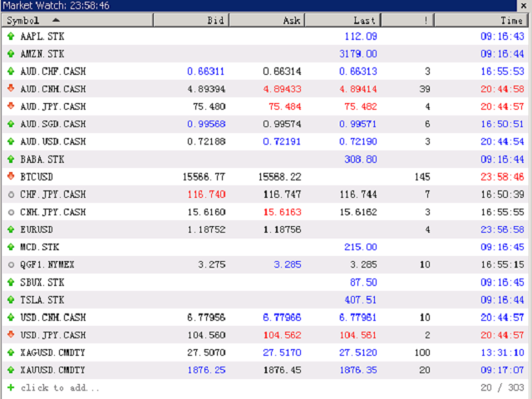
Task: Sort by the Last column header
Action: [342, 20]
